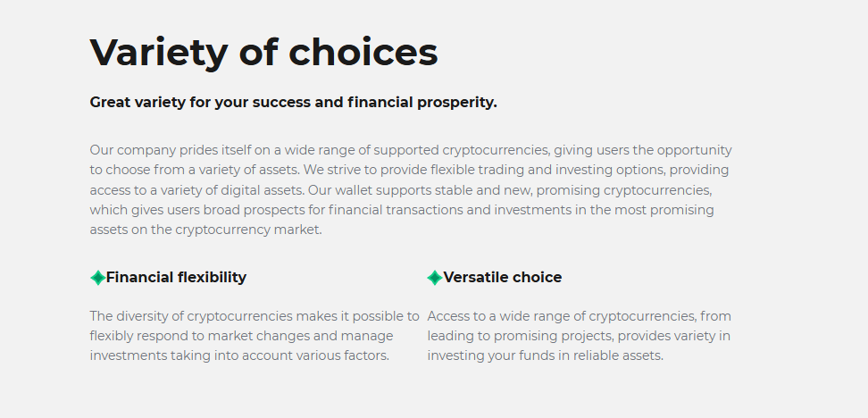The width and height of the screenshot is (868, 418).
Task: Click text investing your funds in reliable assets
Action: click(x=546, y=355)
